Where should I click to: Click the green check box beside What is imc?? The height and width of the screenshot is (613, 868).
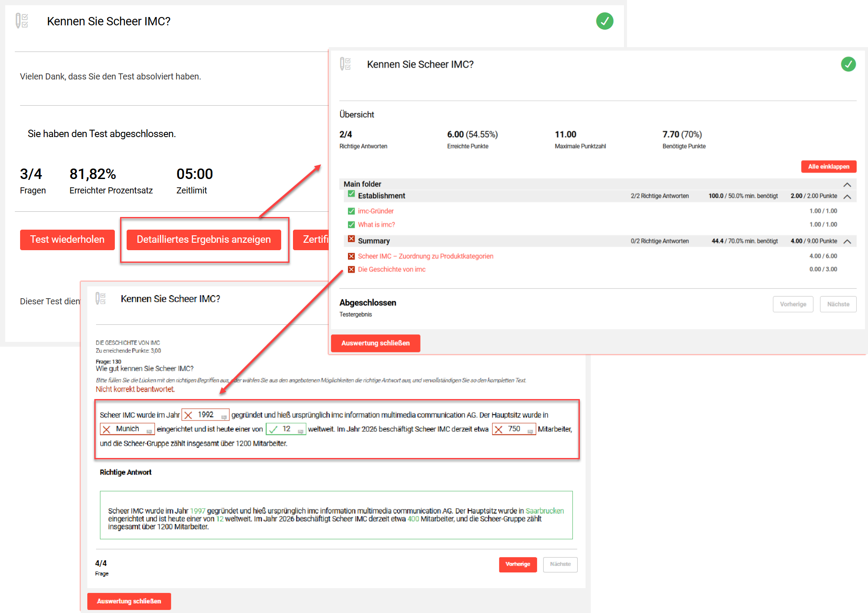point(351,224)
